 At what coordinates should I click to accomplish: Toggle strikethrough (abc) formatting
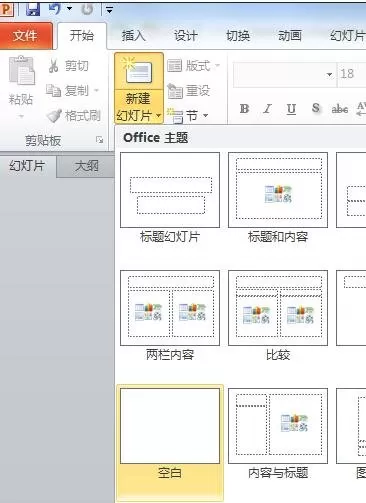pyautogui.click(x=340, y=109)
